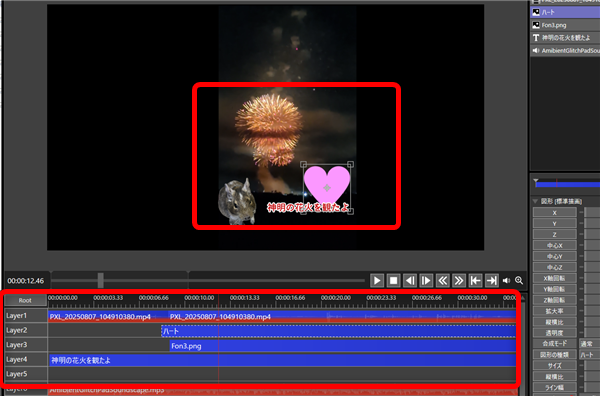Open the 図形の種類 dropdown showing ハート
The image size is (600, 396).
tap(589, 355)
